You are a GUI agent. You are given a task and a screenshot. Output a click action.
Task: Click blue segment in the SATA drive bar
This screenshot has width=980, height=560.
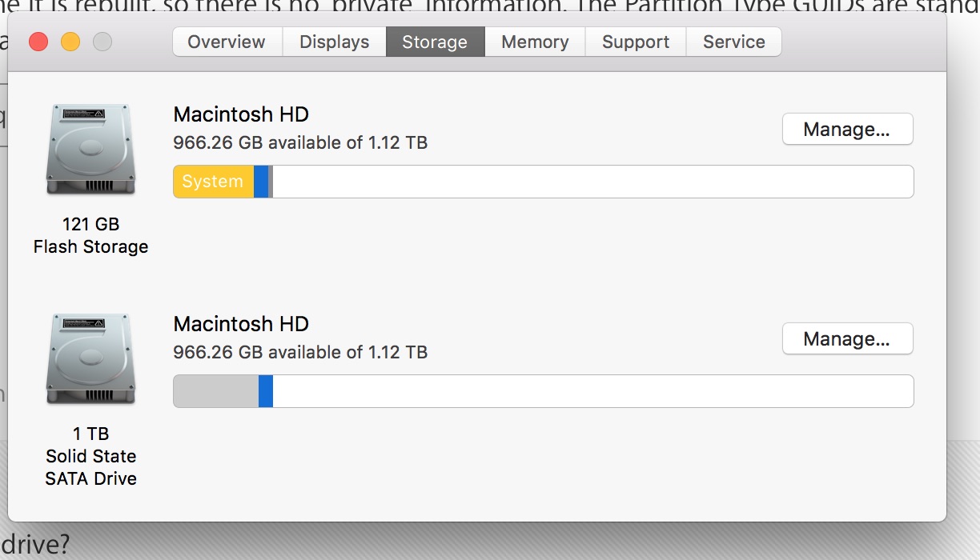pyautogui.click(x=266, y=391)
